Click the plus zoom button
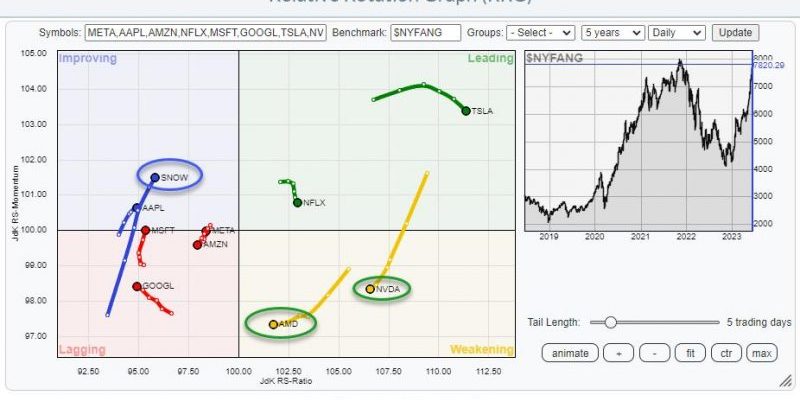 coord(618,353)
